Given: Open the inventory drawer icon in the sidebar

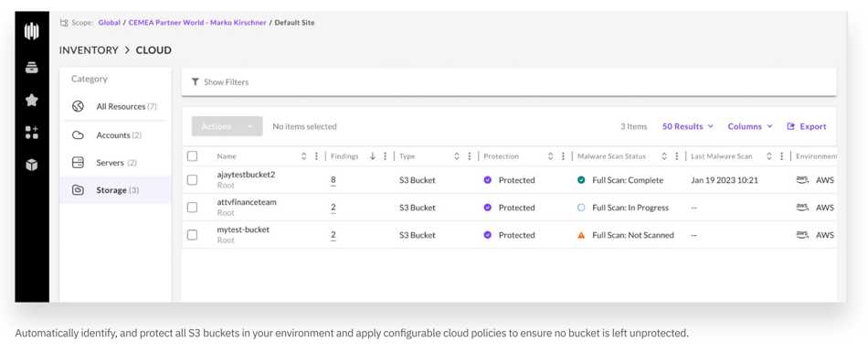Looking at the screenshot, I should [x=32, y=69].
